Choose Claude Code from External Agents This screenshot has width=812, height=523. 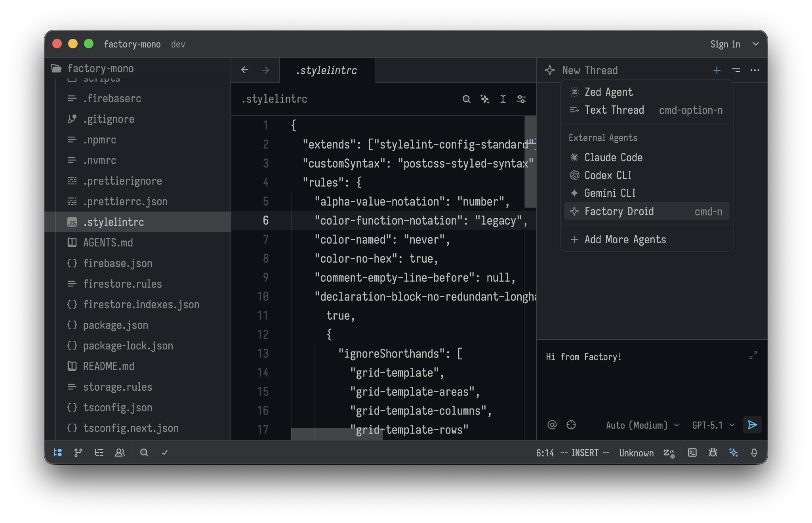pyautogui.click(x=613, y=157)
